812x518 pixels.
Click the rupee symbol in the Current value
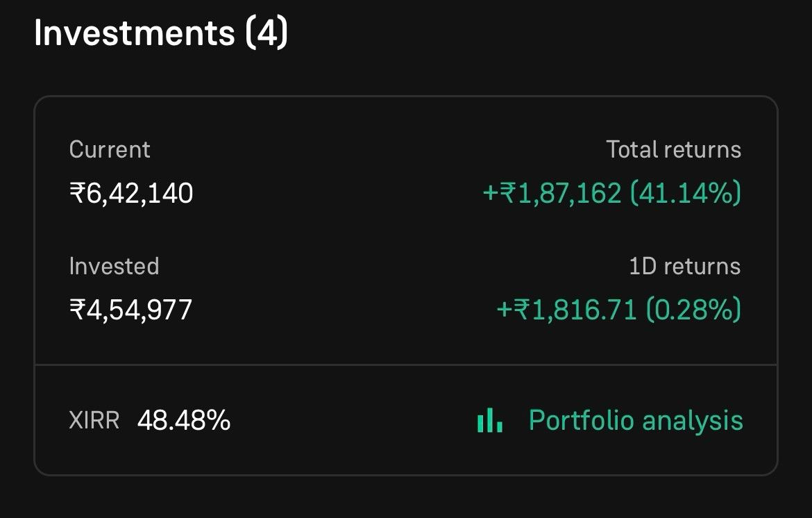click(77, 193)
